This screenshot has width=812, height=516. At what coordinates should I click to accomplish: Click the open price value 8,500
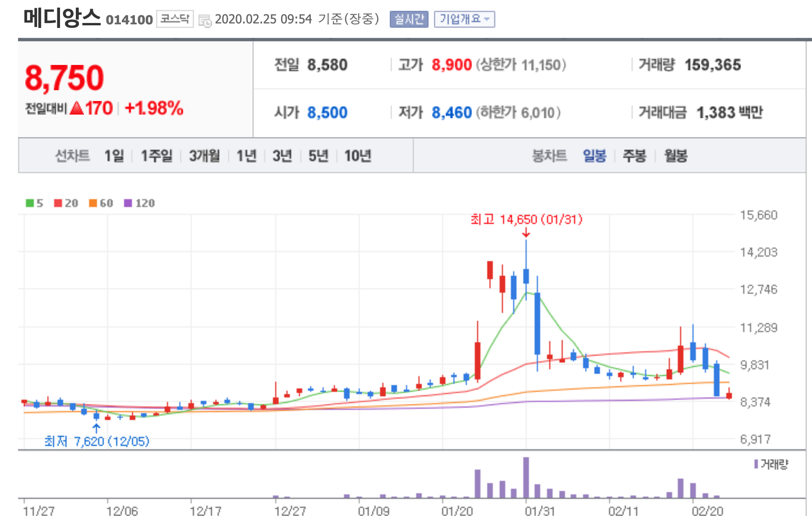click(x=327, y=112)
